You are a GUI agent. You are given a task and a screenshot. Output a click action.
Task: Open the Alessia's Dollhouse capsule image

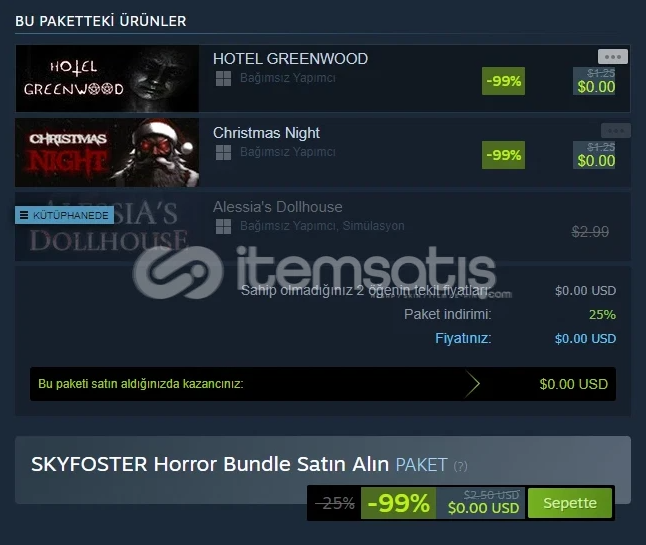(107, 226)
